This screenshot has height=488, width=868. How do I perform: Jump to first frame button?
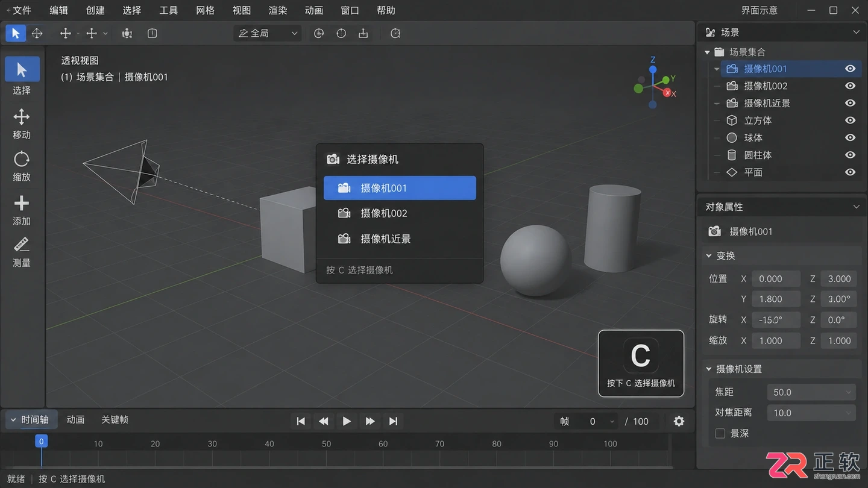click(301, 421)
